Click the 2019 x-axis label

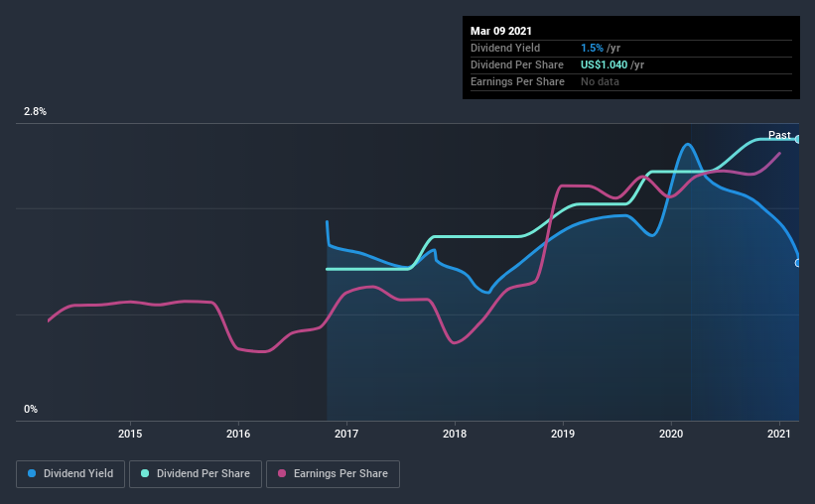tap(563, 434)
